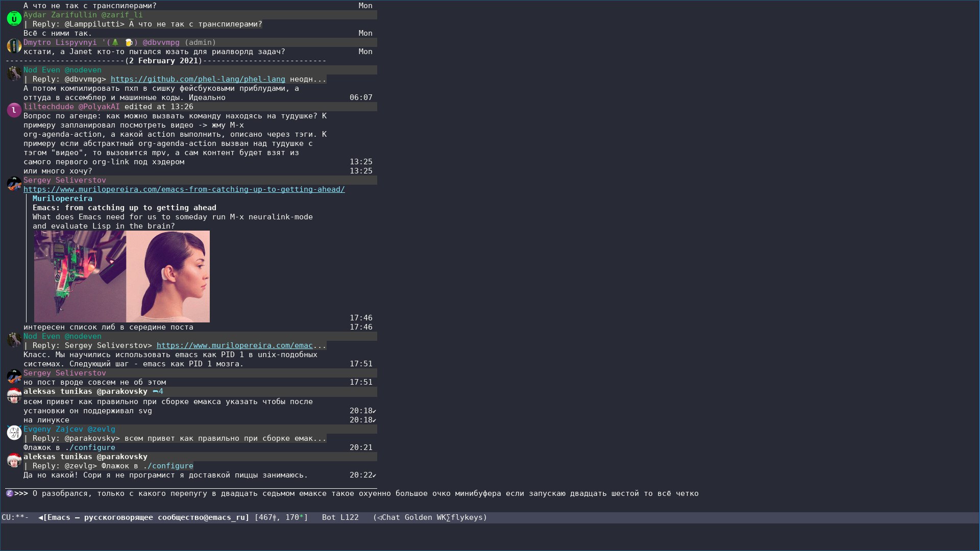Click 'flykeys' in the mode line
The width and height of the screenshot is (980, 551).
point(467,517)
